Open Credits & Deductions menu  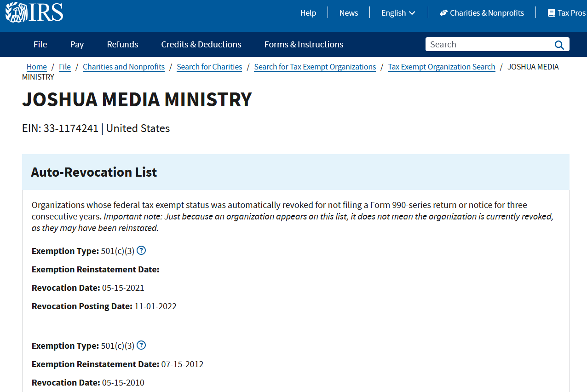click(x=201, y=44)
